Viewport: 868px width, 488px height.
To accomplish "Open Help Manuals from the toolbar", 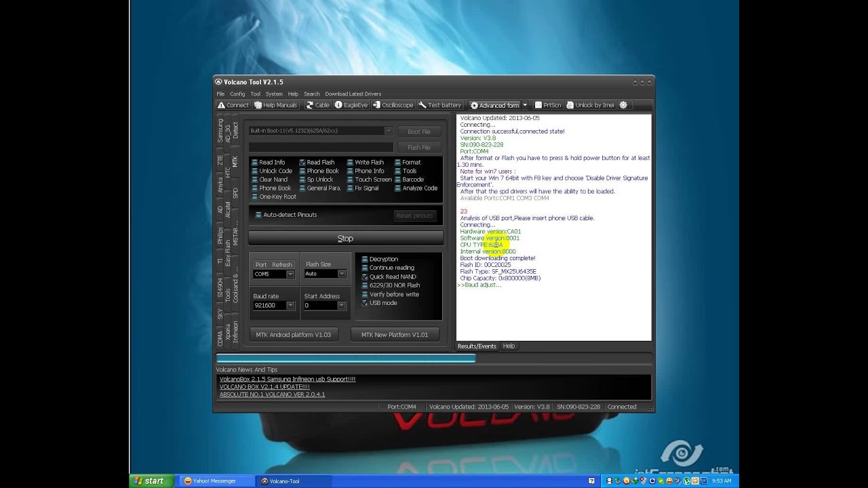I will click(x=276, y=105).
